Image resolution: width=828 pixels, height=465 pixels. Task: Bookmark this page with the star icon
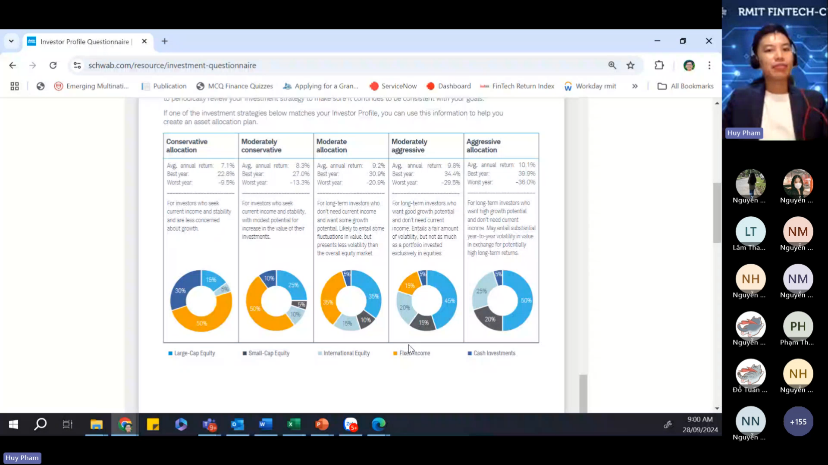(630, 65)
